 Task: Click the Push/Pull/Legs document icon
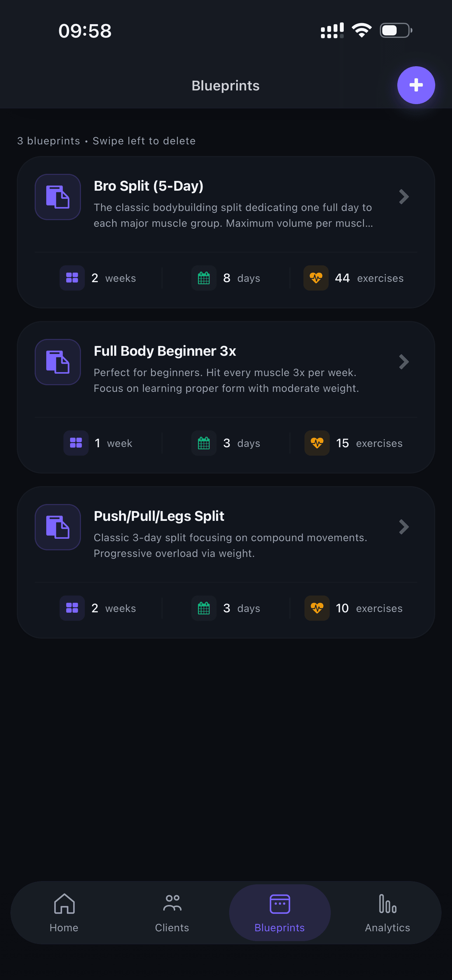point(58,527)
